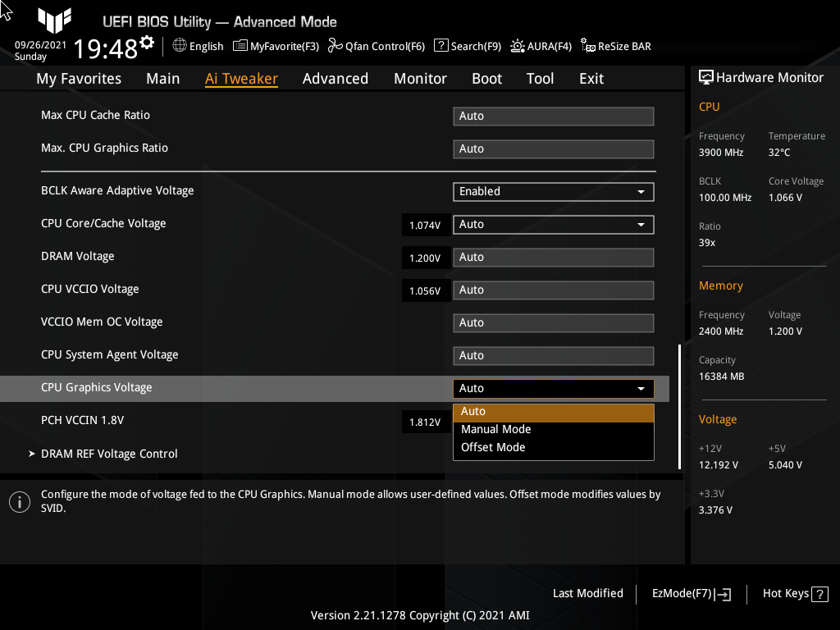Open the CPU Core/Cache Voltage dropdown
The width and height of the screenshot is (840, 630).
coord(553,224)
